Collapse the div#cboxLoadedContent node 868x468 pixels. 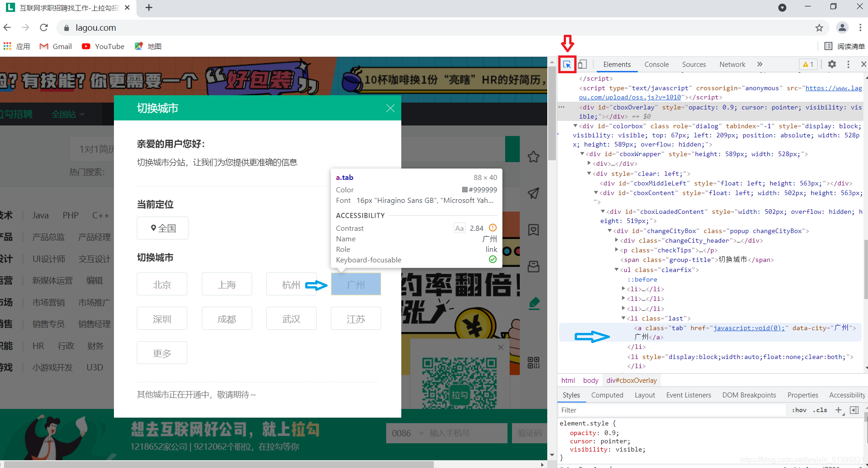point(603,212)
